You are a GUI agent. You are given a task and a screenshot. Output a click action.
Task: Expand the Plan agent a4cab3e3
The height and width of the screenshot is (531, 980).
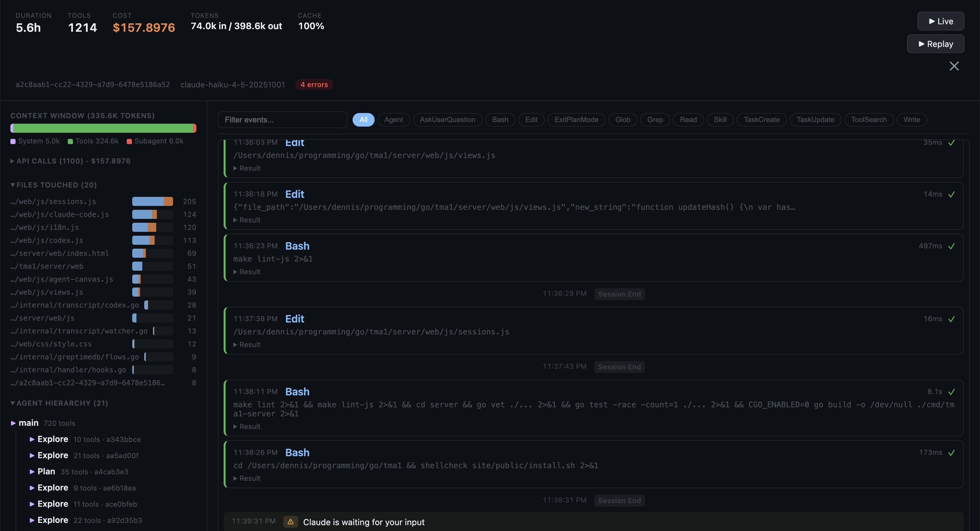(32, 472)
